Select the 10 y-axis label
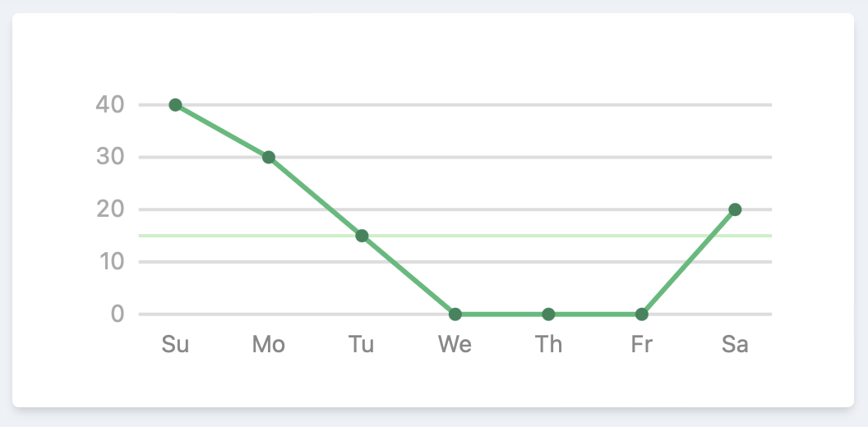 (x=109, y=262)
